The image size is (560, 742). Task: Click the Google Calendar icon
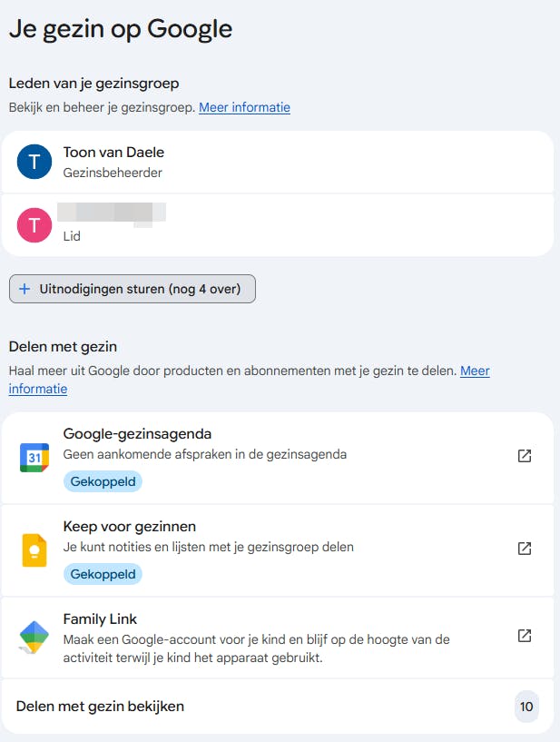point(34,457)
